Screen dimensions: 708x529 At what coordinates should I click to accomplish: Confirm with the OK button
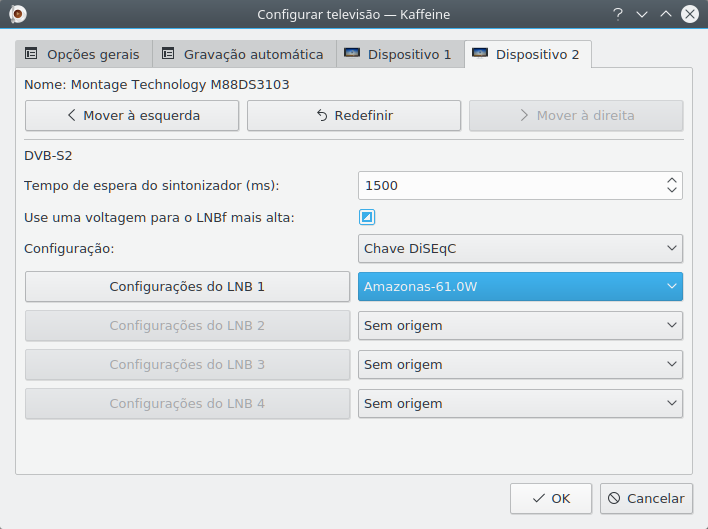[x=551, y=498]
